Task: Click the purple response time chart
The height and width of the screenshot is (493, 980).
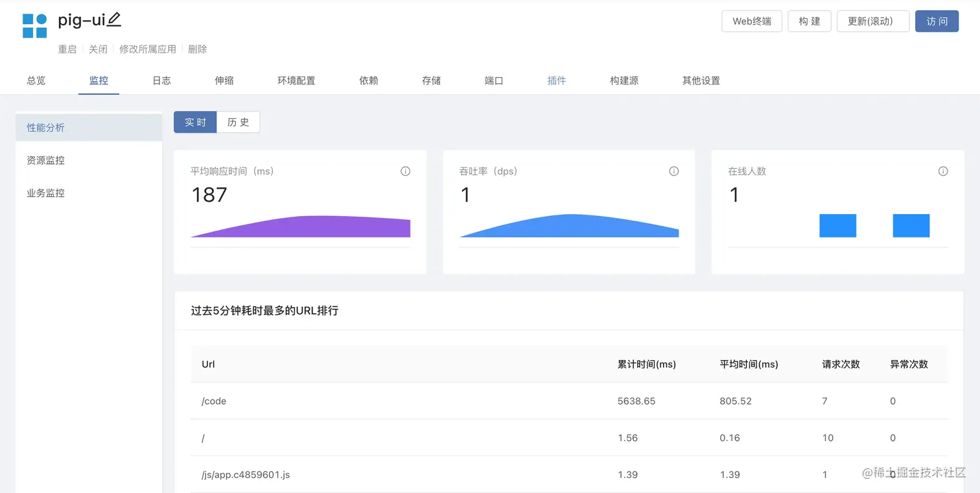Action: click(x=301, y=226)
